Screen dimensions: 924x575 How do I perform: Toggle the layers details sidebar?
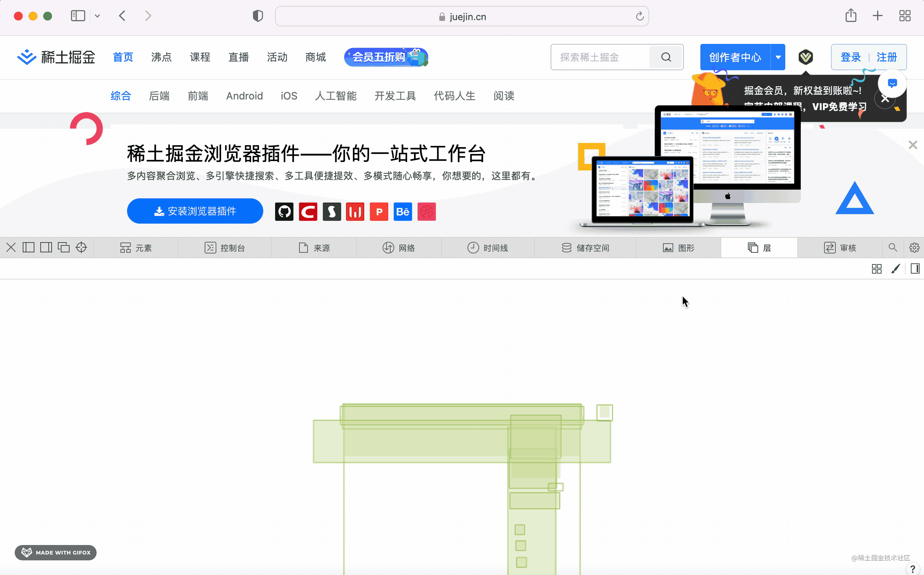pos(915,269)
